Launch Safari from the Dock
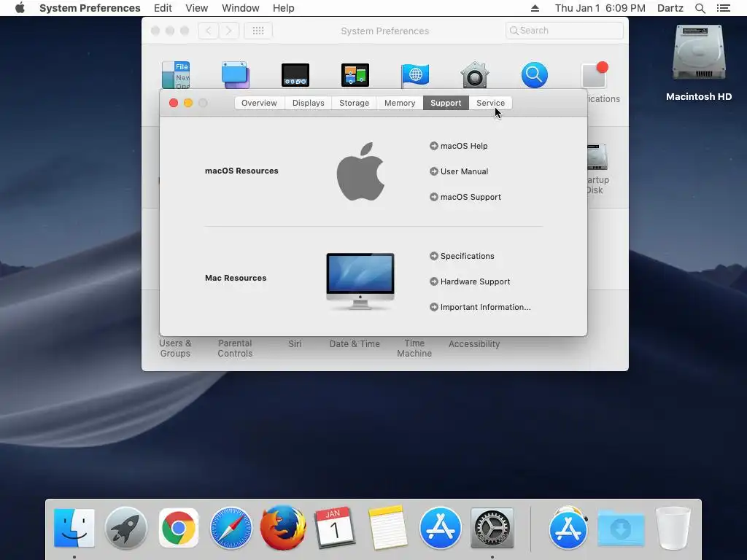 click(x=231, y=528)
